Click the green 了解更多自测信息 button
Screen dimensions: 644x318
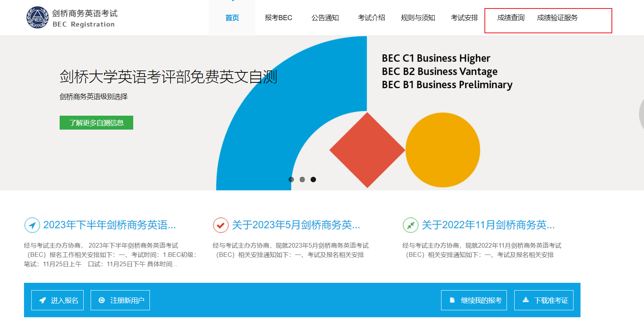click(96, 123)
